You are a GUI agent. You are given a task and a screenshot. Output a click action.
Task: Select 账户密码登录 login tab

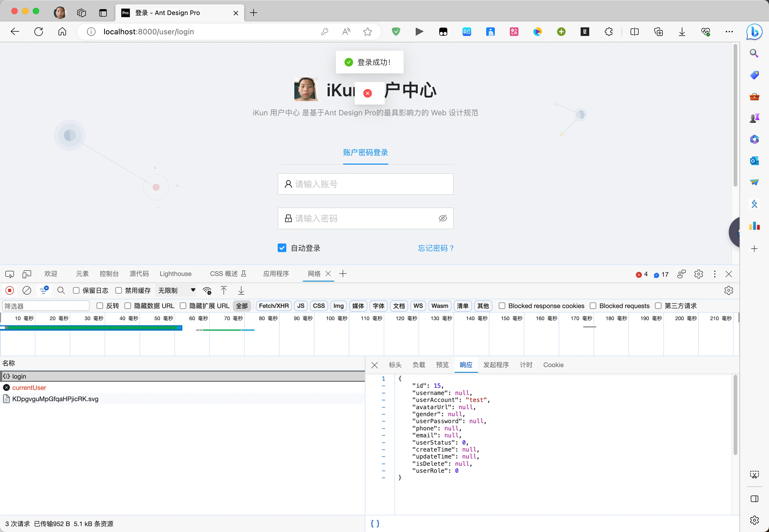pos(365,153)
